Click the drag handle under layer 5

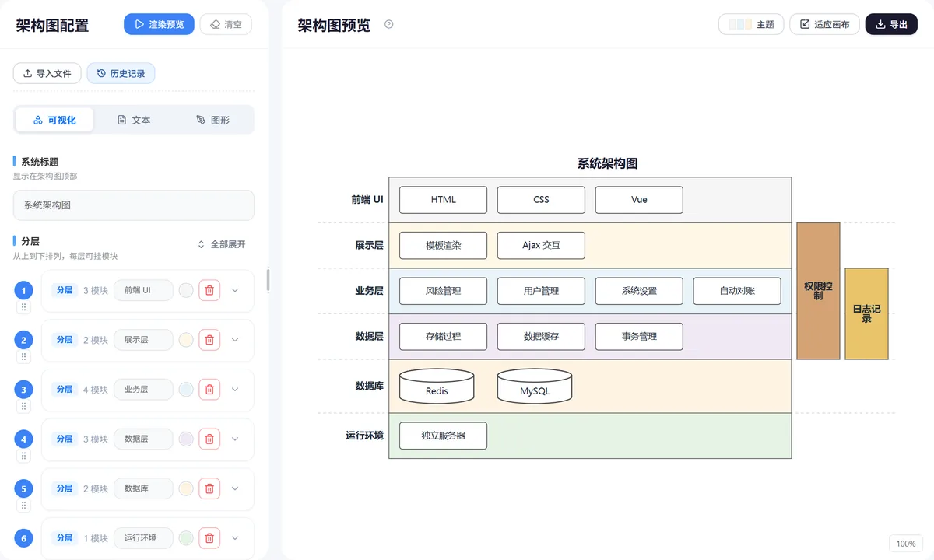click(24, 506)
